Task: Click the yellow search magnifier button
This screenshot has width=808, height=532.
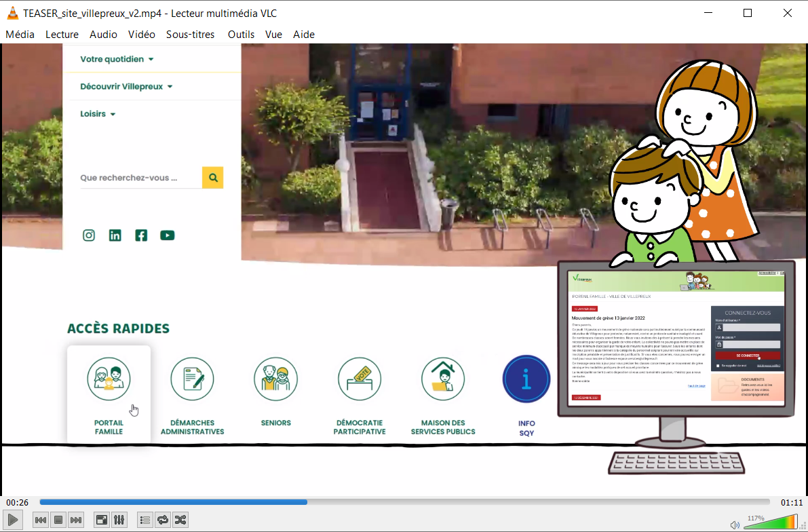Action: point(213,178)
